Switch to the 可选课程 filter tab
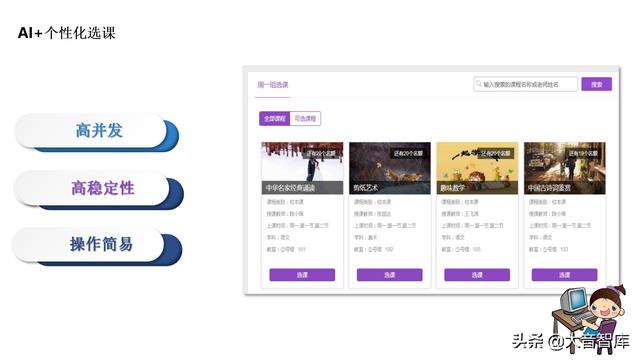 [305, 118]
